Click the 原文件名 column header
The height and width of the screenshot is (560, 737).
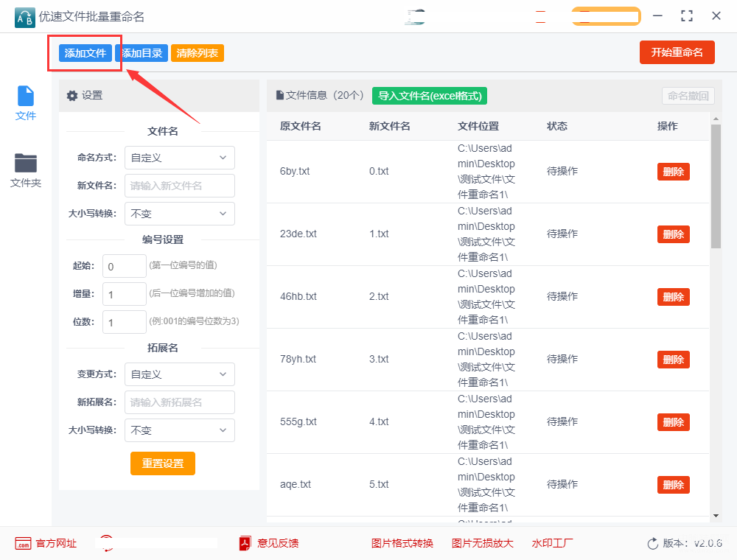tap(301, 126)
